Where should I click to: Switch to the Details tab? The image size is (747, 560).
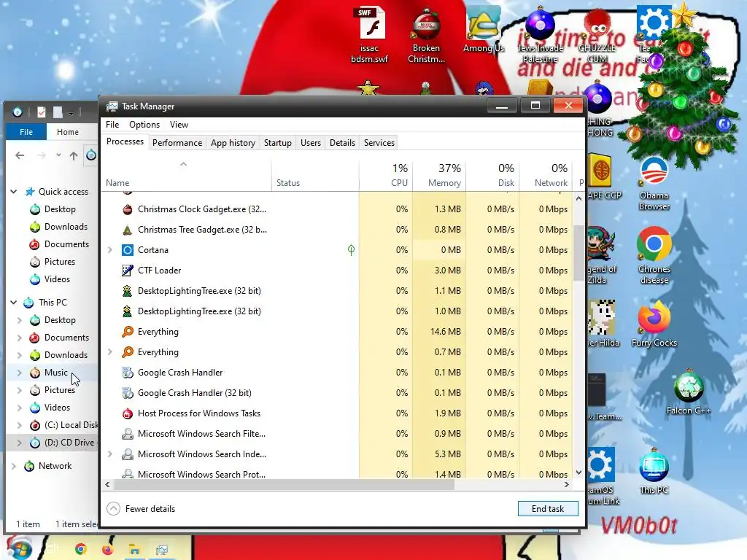coord(343,143)
